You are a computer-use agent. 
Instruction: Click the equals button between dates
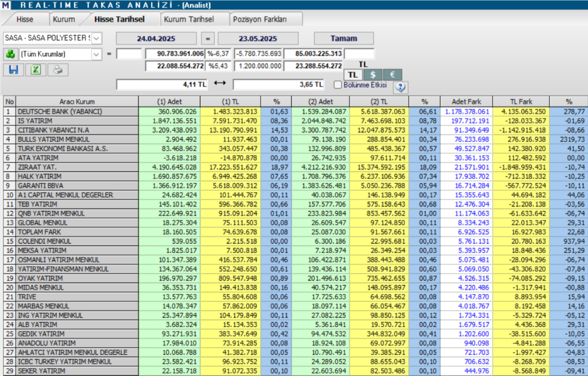tap(208, 39)
